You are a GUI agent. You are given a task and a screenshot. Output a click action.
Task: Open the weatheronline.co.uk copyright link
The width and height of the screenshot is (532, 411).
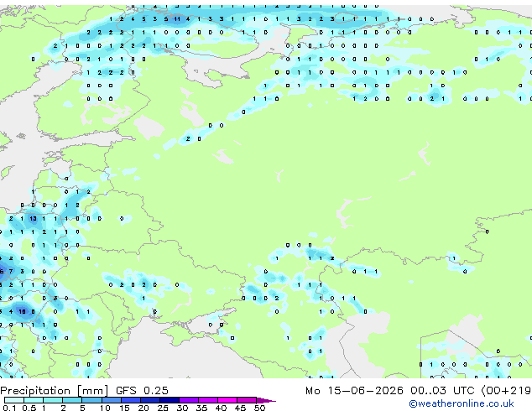[x=461, y=403]
